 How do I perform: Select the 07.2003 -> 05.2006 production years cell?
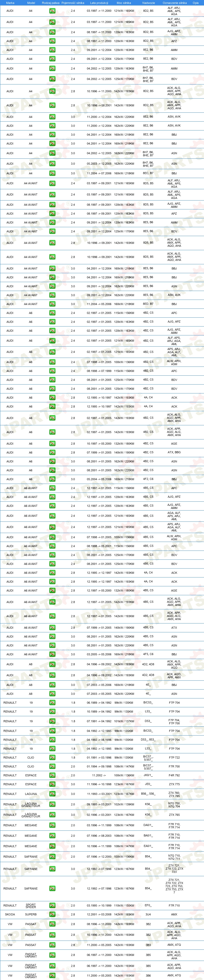point(99,685)
